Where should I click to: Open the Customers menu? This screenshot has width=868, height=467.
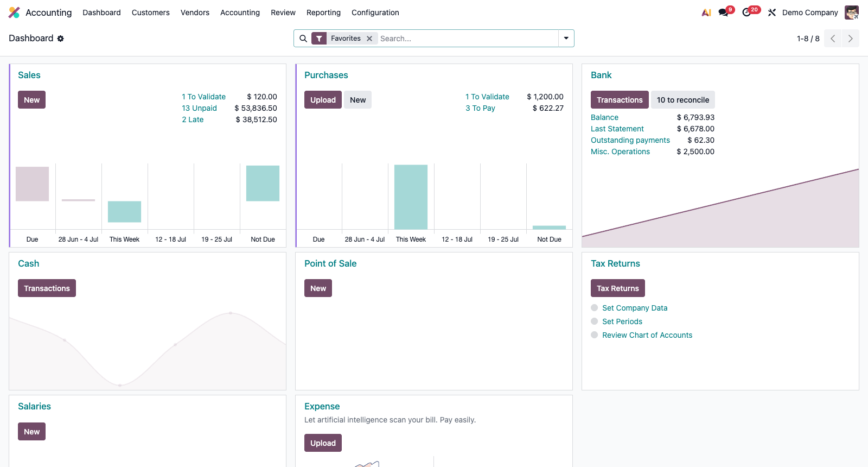pyautogui.click(x=151, y=12)
